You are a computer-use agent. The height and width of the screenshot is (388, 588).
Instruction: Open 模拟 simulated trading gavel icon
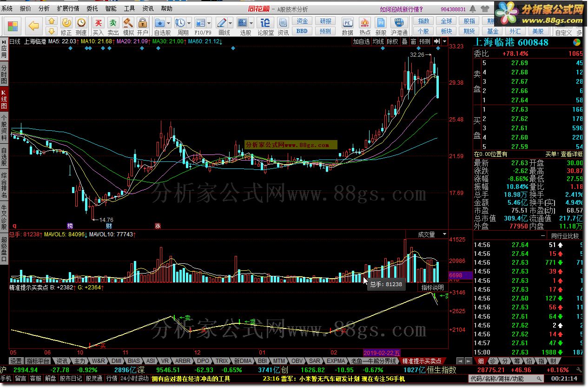coord(128,27)
